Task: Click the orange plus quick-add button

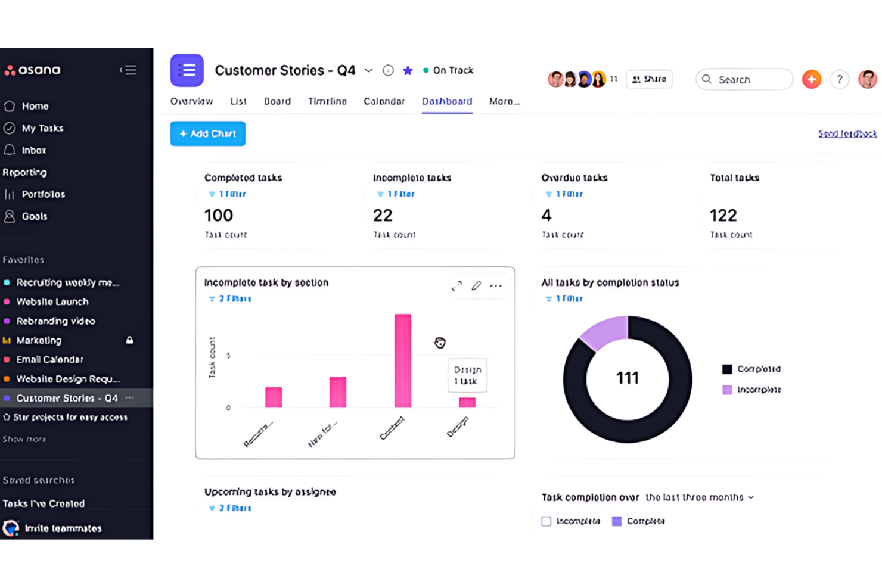Action: point(812,79)
